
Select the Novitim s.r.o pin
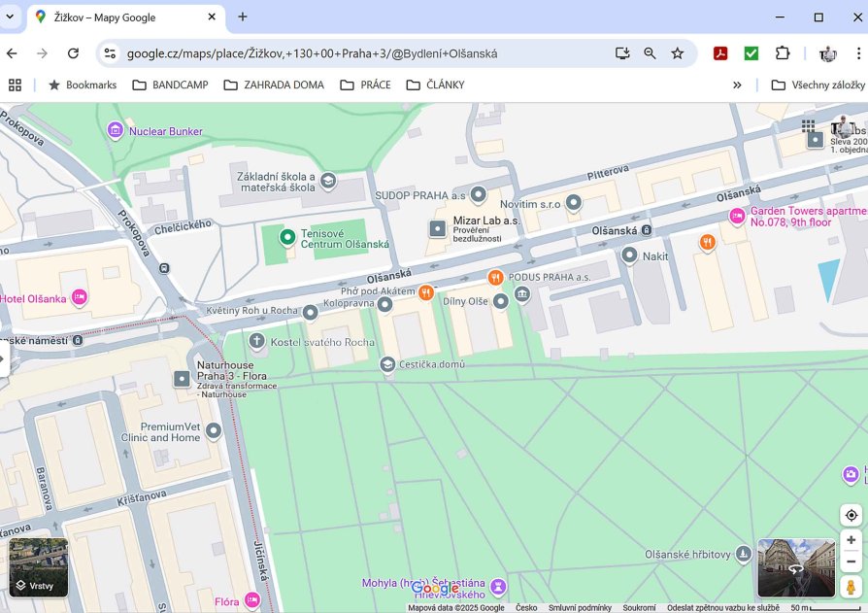pos(574,203)
